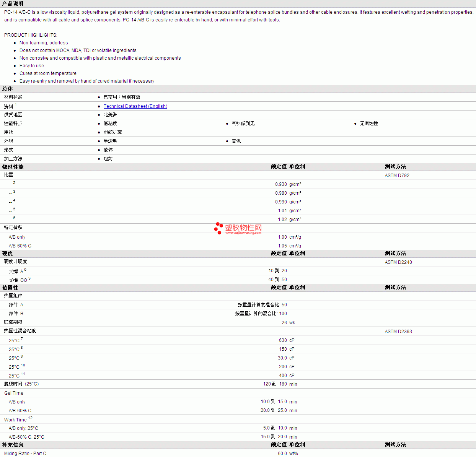Click the '补充信息' section header

[13, 445]
